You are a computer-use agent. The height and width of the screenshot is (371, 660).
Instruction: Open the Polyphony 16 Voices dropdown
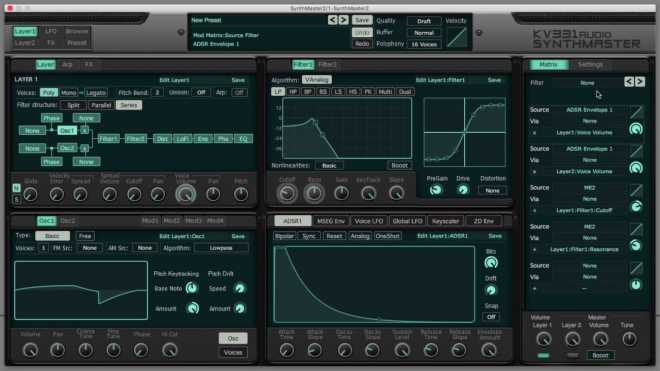pos(424,44)
